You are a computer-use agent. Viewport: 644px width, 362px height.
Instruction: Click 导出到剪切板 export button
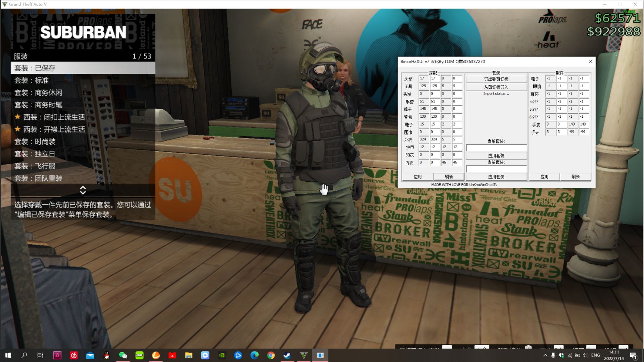point(496,79)
